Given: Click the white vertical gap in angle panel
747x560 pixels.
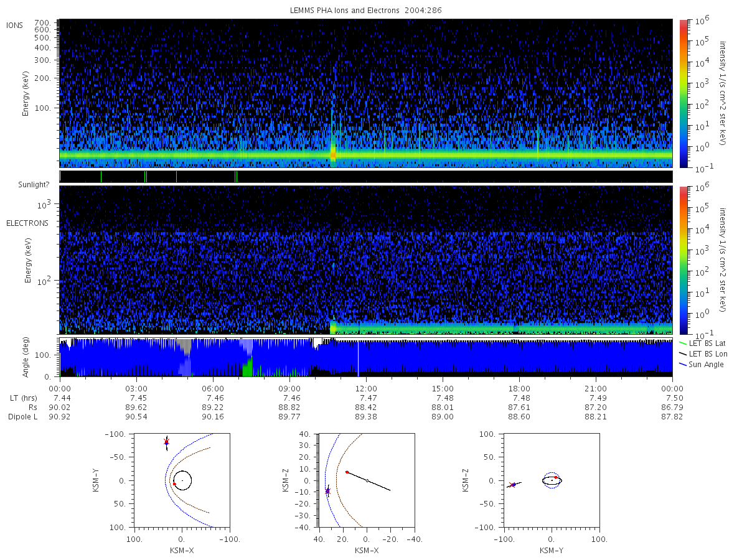Looking at the screenshot, I should pyautogui.click(x=358, y=358).
